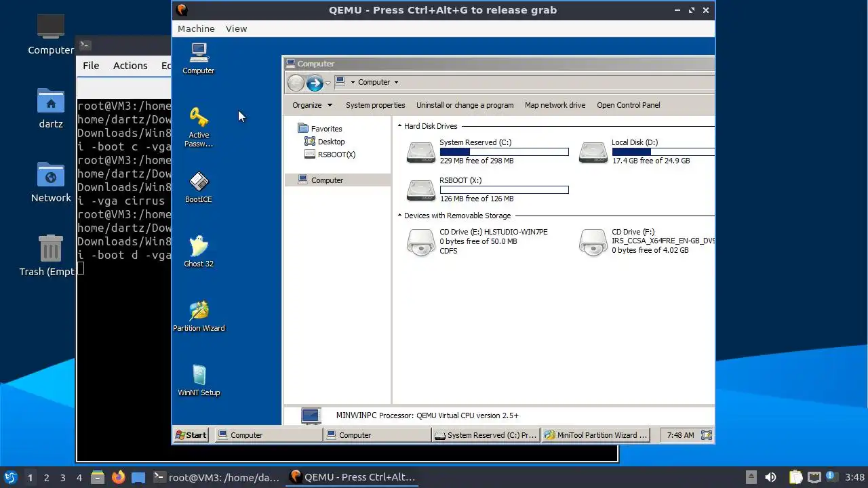This screenshot has height=488, width=868.
Task: Expand the arrow after Computer in address bar
Action: pyautogui.click(x=396, y=83)
